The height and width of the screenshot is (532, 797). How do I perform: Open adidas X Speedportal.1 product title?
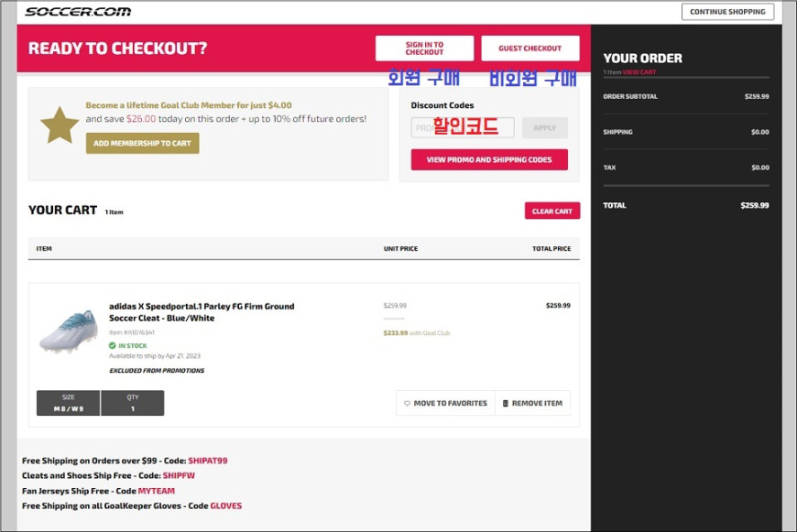pos(202,312)
